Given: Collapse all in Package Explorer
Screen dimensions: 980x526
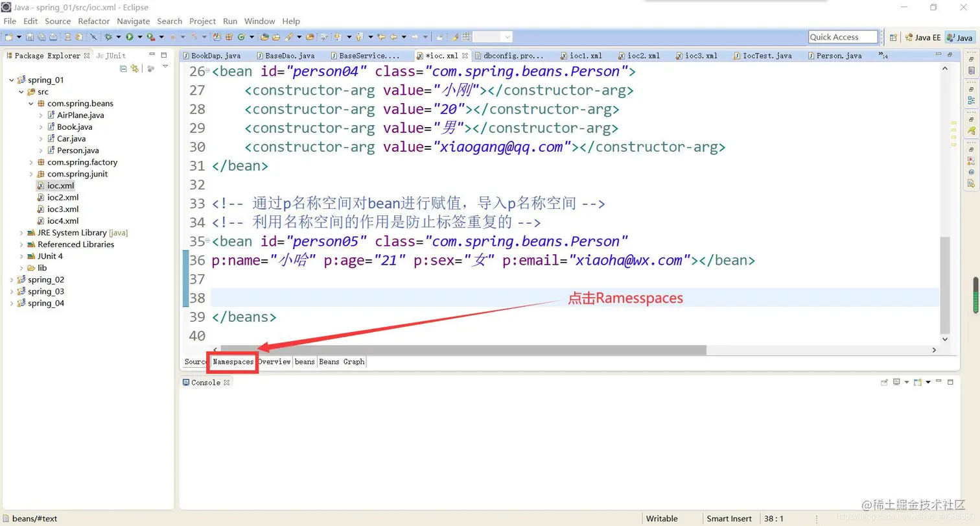Looking at the screenshot, I should pos(123,68).
